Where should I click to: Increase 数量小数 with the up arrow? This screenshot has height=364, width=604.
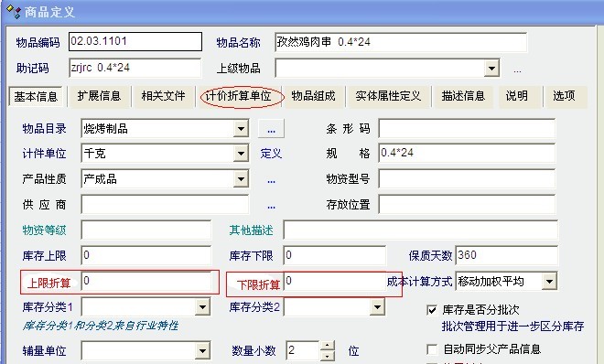pyautogui.click(x=327, y=345)
